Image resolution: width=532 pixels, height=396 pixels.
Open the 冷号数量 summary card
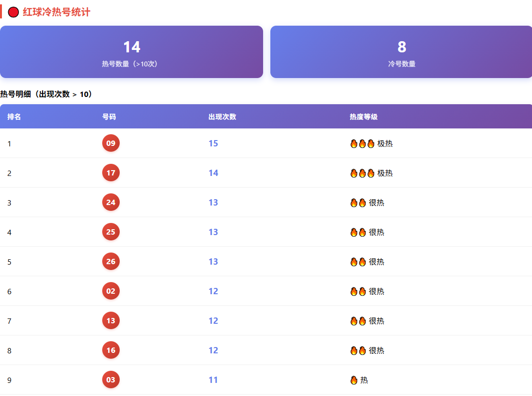[401, 52]
